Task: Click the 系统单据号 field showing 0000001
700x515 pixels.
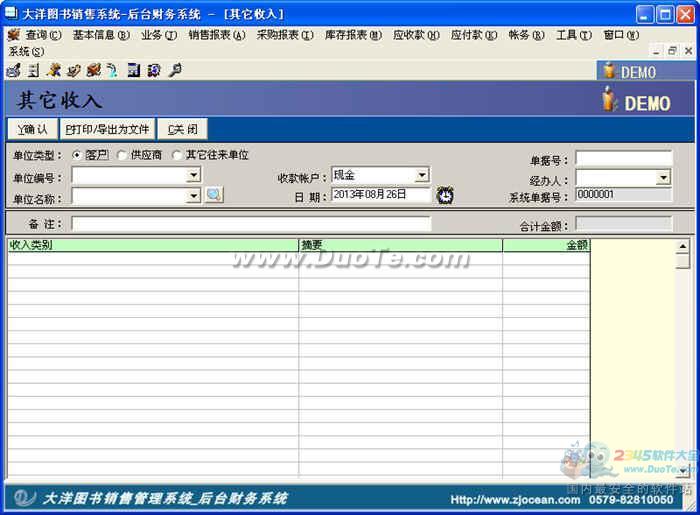Action: click(x=624, y=195)
